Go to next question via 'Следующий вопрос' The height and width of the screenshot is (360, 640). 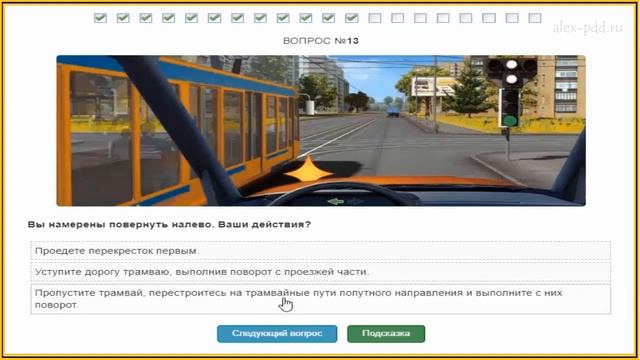coord(277,333)
